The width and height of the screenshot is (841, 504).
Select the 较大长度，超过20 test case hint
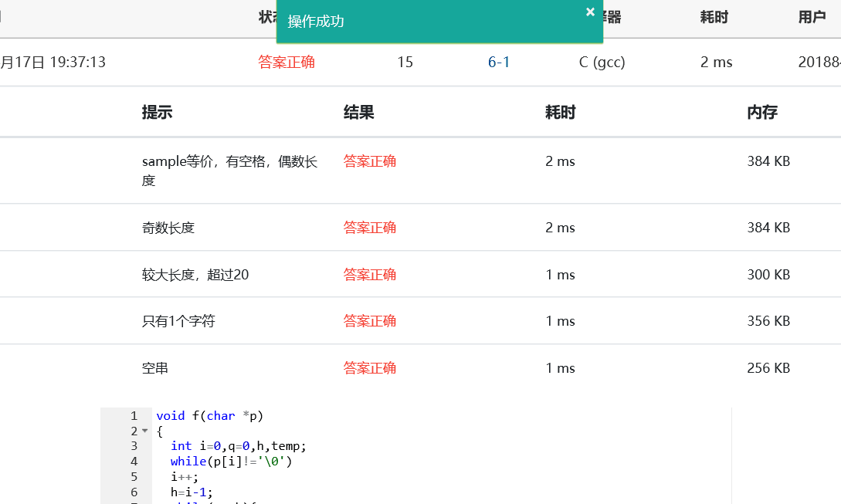coord(195,275)
